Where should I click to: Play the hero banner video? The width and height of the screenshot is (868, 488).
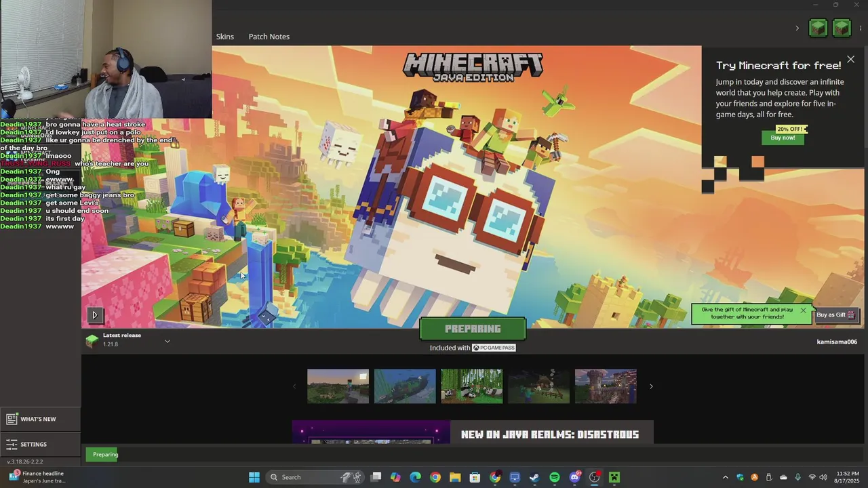(95, 314)
